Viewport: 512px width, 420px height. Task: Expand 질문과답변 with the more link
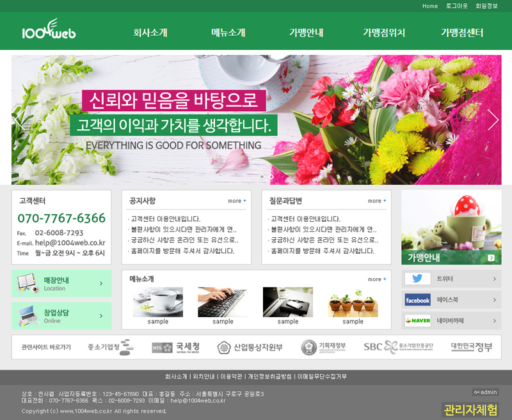(x=377, y=201)
